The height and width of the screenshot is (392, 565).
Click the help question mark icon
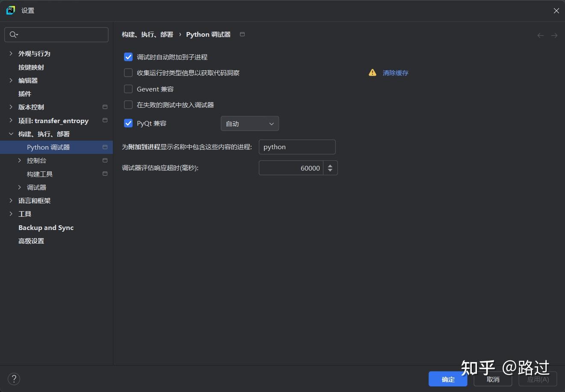click(14, 379)
